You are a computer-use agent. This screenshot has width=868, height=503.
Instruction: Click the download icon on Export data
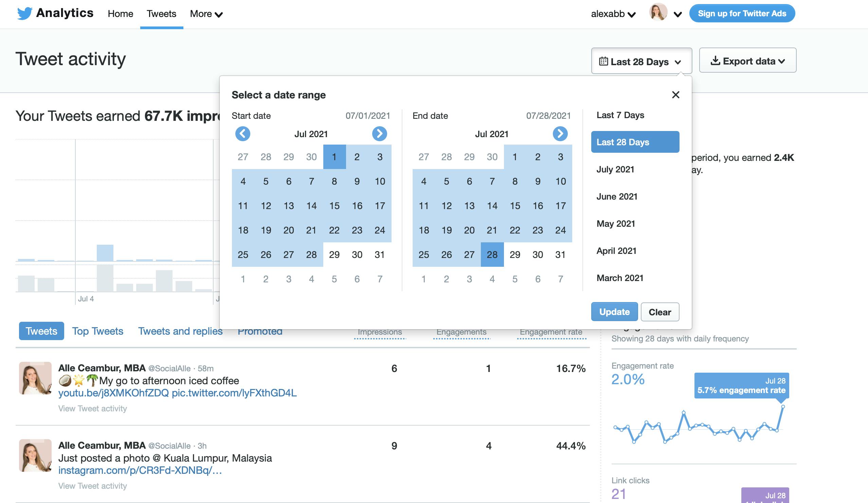pos(716,61)
